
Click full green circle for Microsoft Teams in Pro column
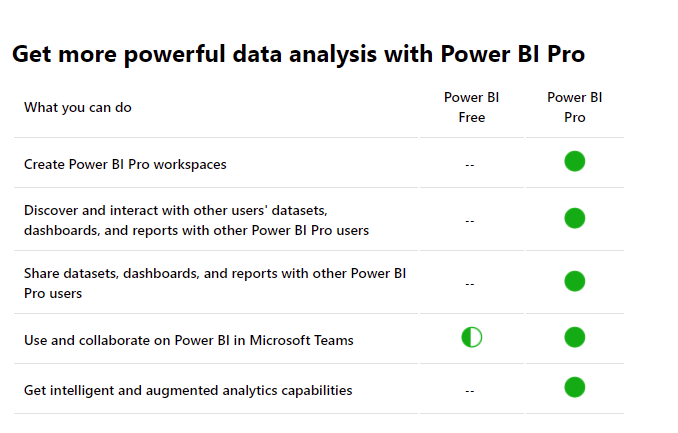(574, 337)
